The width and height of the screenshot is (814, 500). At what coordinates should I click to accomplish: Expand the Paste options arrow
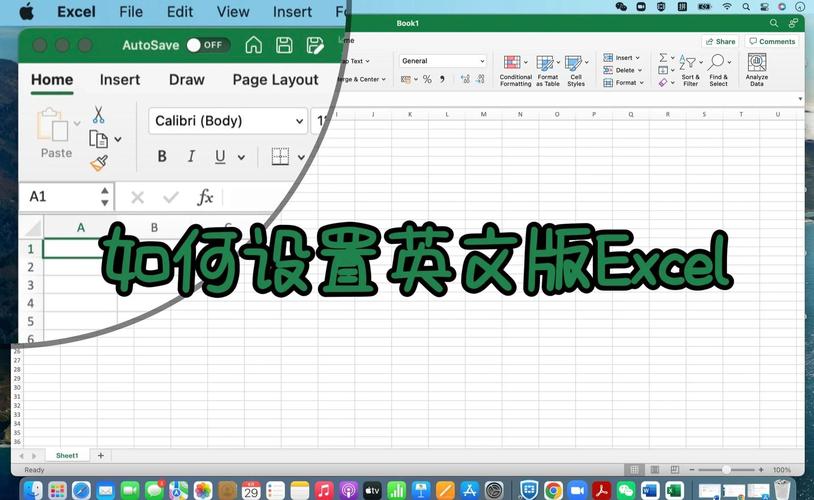(77, 124)
